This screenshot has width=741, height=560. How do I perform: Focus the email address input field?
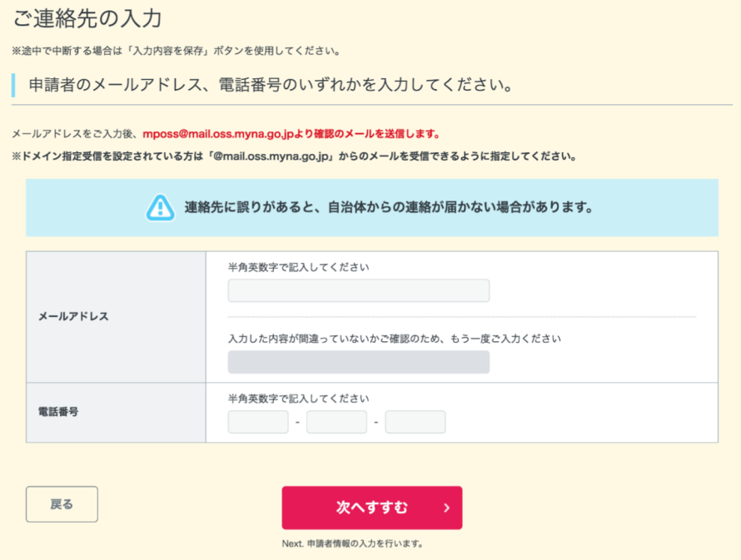click(359, 290)
